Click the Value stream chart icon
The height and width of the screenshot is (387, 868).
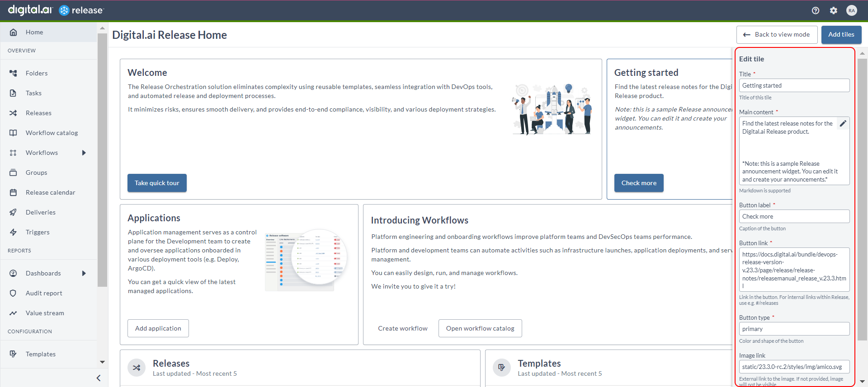(x=14, y=313)
